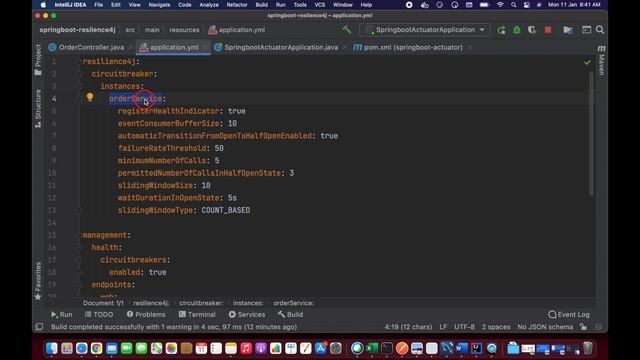Click the editor vertical scrollbar thumb
Image resolution: width=640 pixels, height=360 pixels.
pyautogui.click(x=591, y=134)
